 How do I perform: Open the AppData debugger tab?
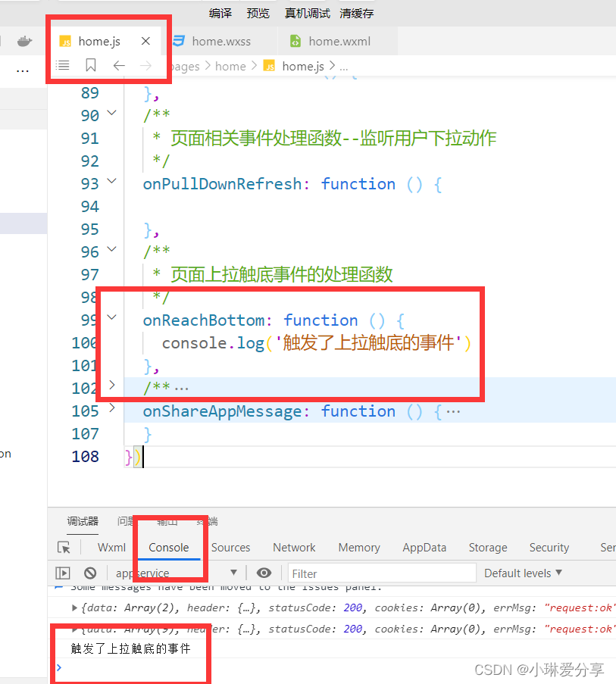pyautogui.click(x=424, y=548)
